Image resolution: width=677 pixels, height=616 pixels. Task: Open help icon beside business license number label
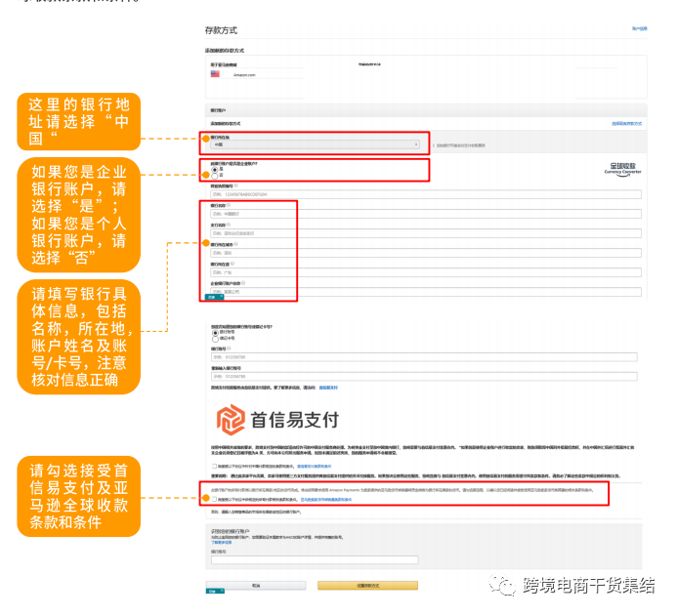(236, 185)
